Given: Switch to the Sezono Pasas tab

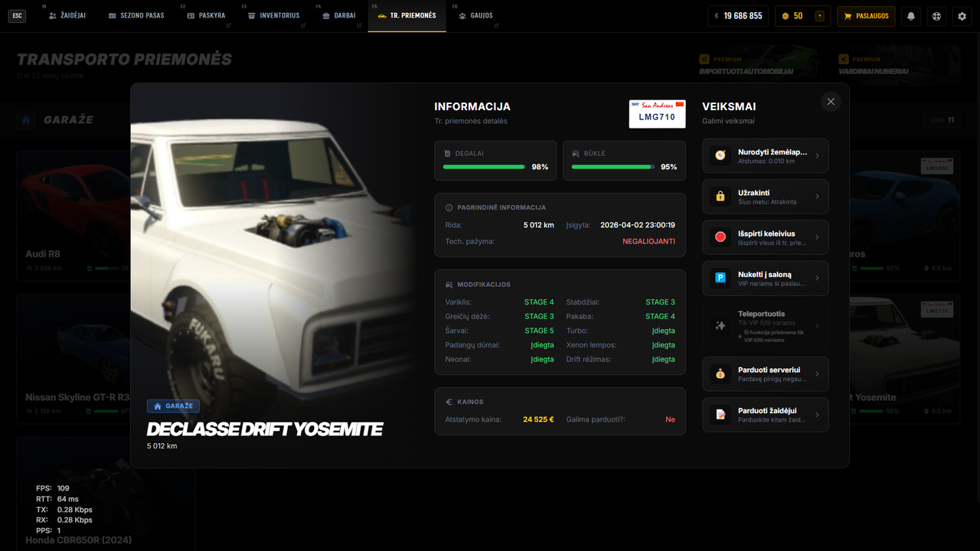Looking at the screenshot, I should (136, 15).
